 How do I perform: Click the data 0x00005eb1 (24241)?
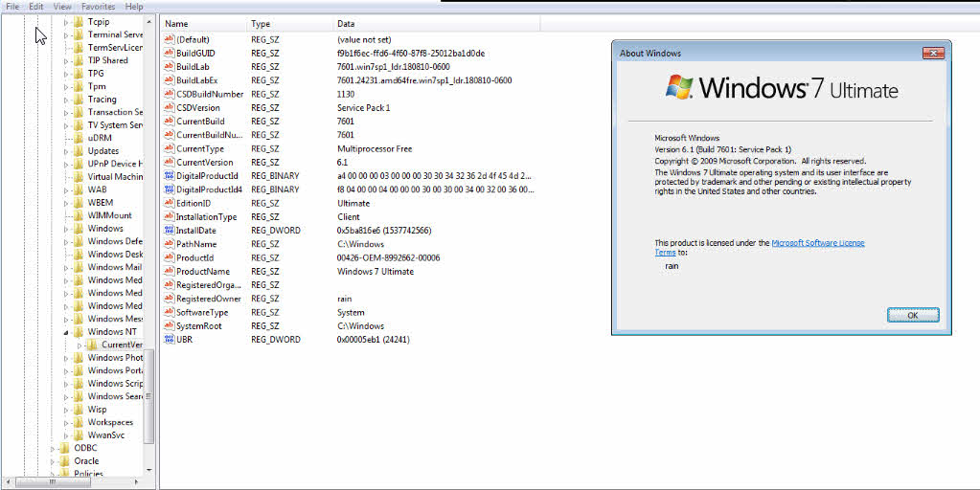pyautogui.click(x=373, y=340)
